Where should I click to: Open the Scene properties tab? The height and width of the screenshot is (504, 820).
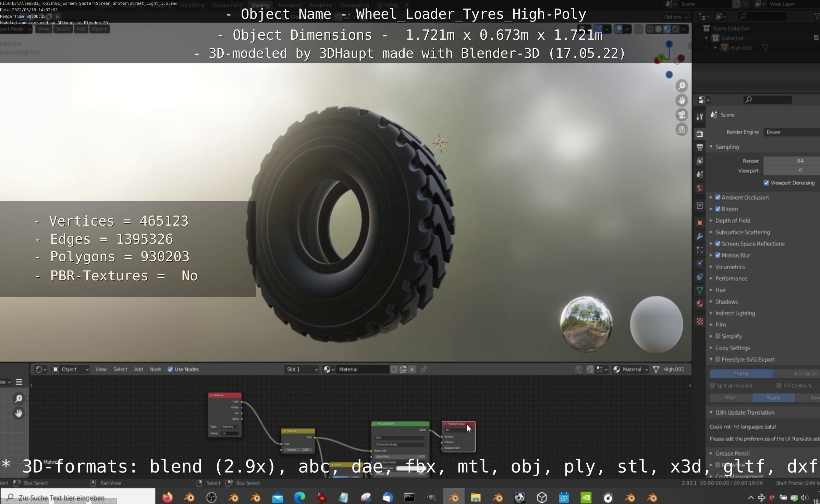700,174
